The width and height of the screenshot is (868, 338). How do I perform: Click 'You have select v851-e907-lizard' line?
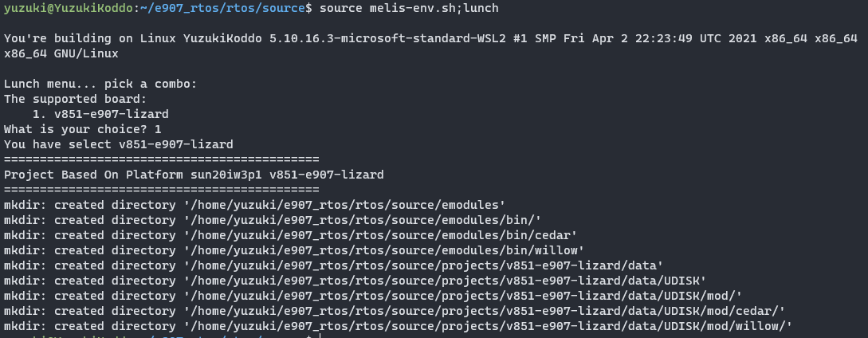pyautogui.click(x=118, y=144)
